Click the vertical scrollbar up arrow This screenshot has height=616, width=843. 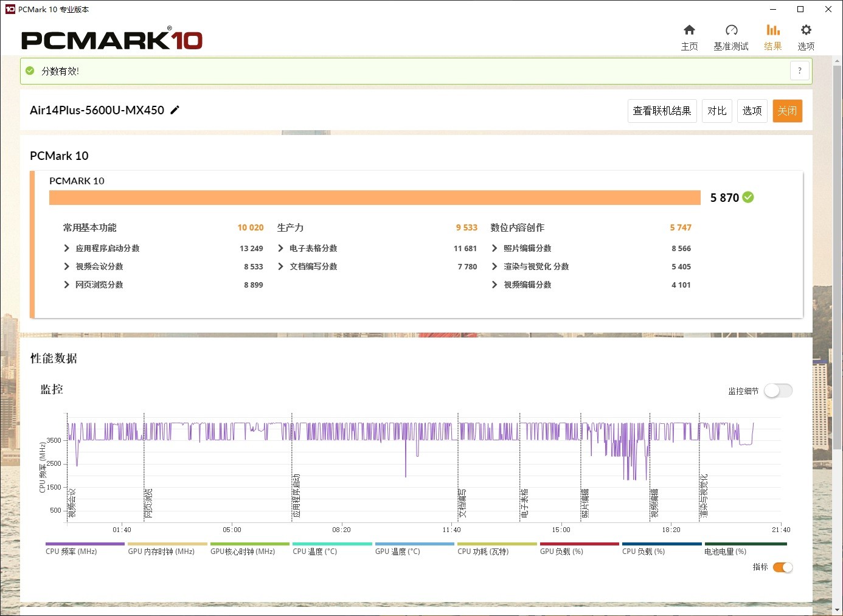[x=838, y=61]
